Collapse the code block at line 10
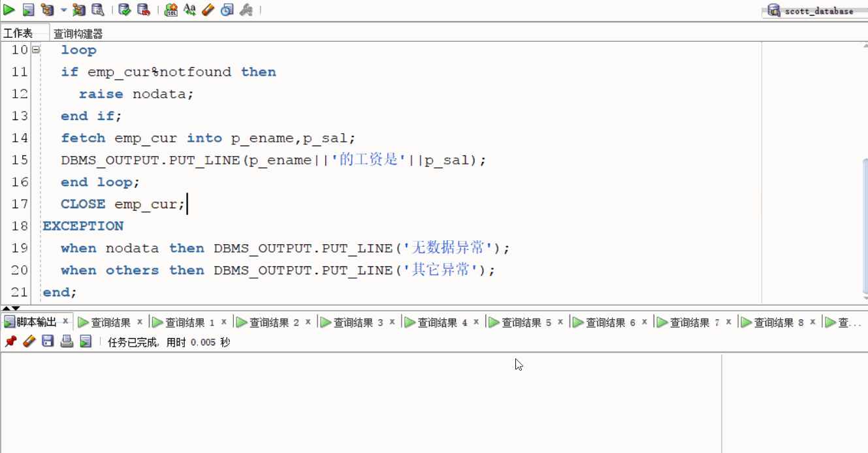This screenshot has height=453, width=868. (x=36, y=50)
